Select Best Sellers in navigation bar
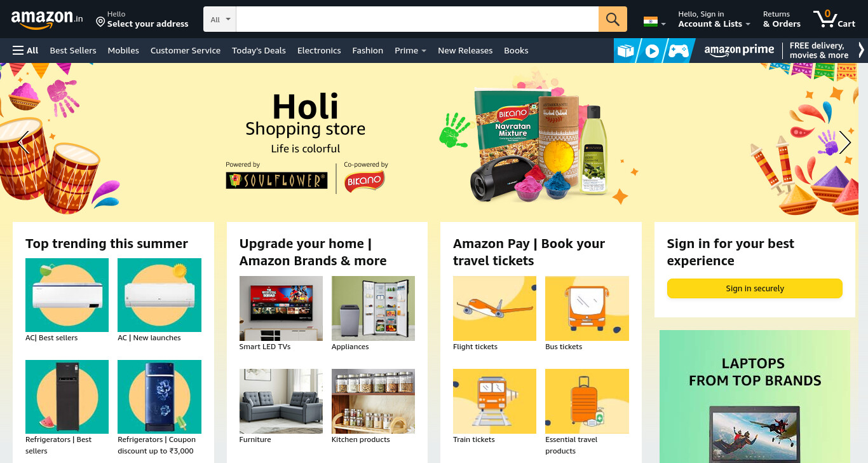 click(73, 50)
